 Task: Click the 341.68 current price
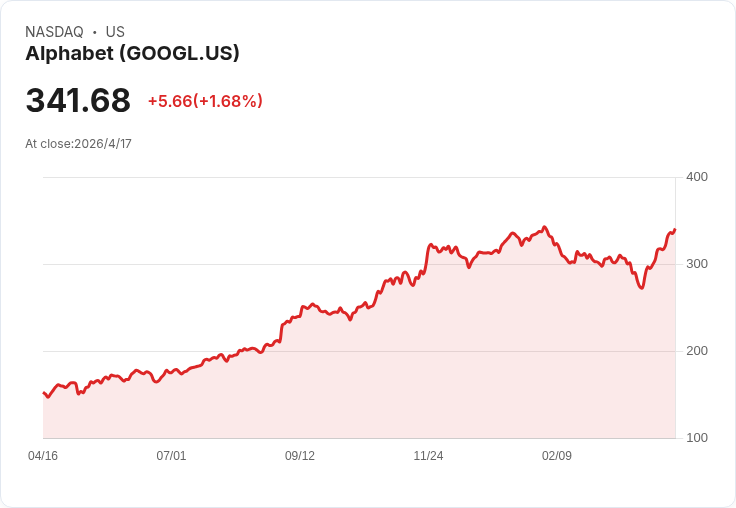click(78, 101)
